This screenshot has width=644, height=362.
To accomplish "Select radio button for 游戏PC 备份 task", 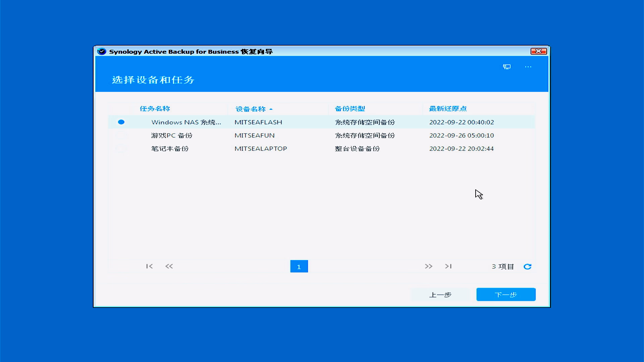I will coord(121,135).
